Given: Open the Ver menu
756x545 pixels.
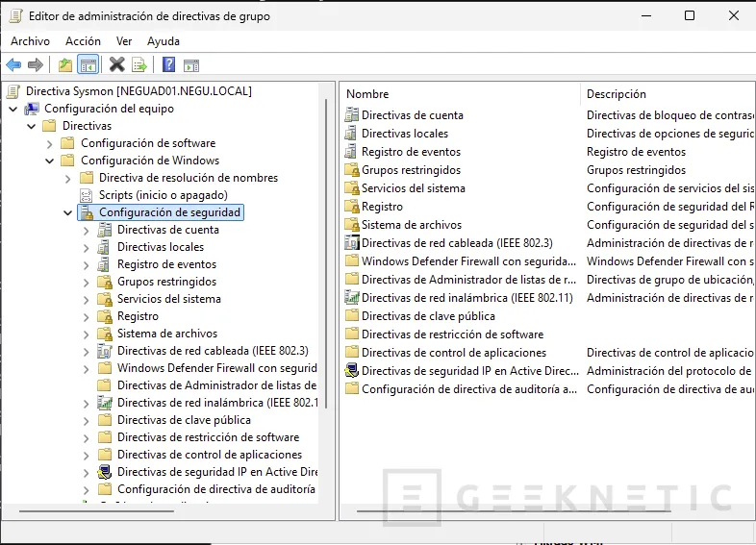Looking at the screenshot, I should click(124, 41).
